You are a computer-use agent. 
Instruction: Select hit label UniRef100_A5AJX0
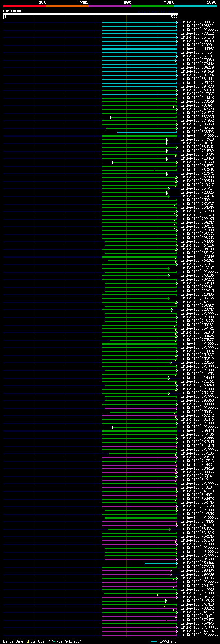coord(197,90)
